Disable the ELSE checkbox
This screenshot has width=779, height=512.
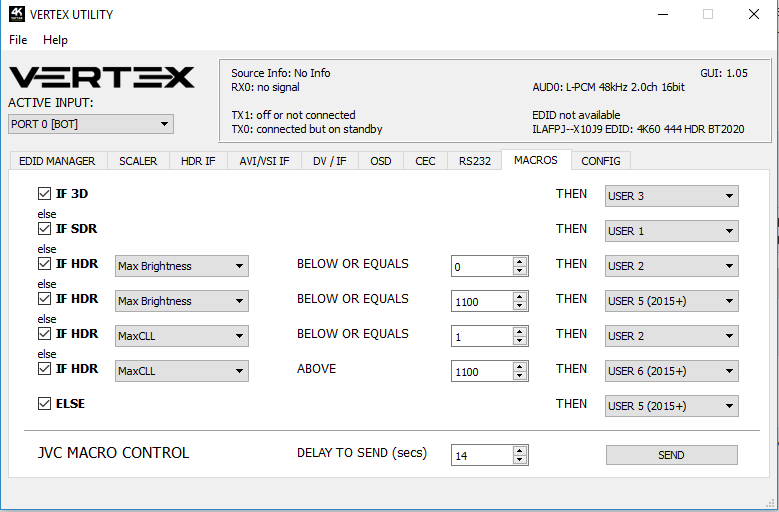coord(44,403)
